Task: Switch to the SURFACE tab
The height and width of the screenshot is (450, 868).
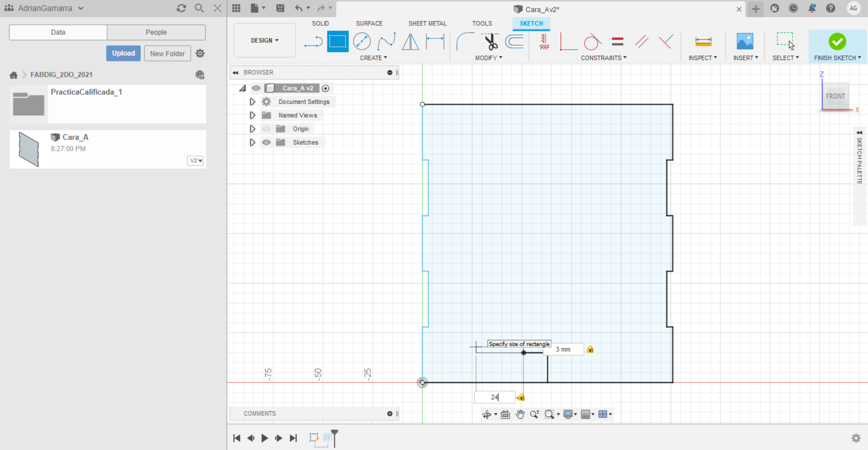Action: click(369, 23)
